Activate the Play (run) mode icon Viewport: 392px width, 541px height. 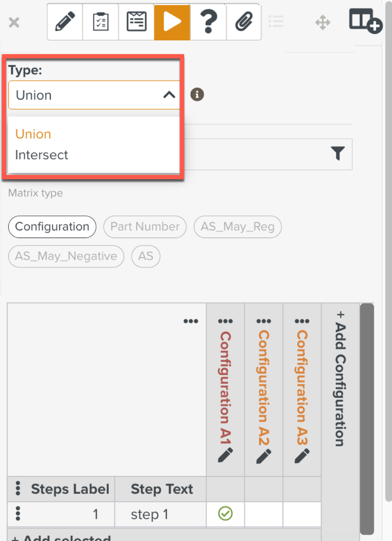point(172,22)
